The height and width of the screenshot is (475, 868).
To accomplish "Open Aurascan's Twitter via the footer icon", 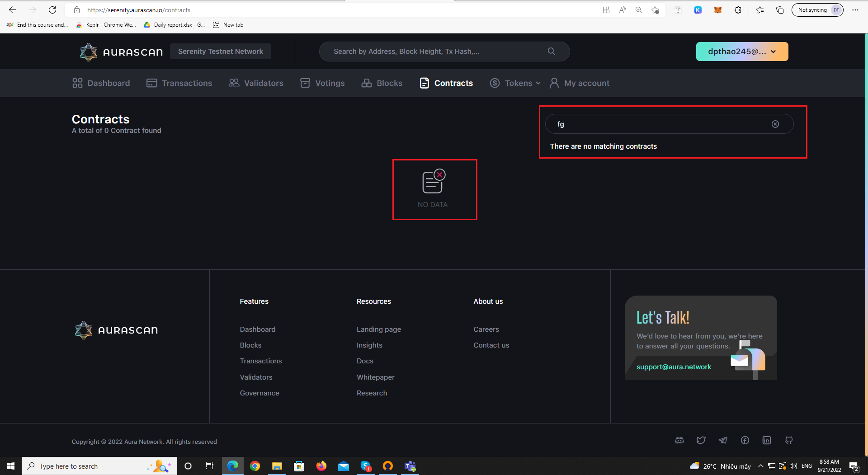I will (x=701, y=440).
